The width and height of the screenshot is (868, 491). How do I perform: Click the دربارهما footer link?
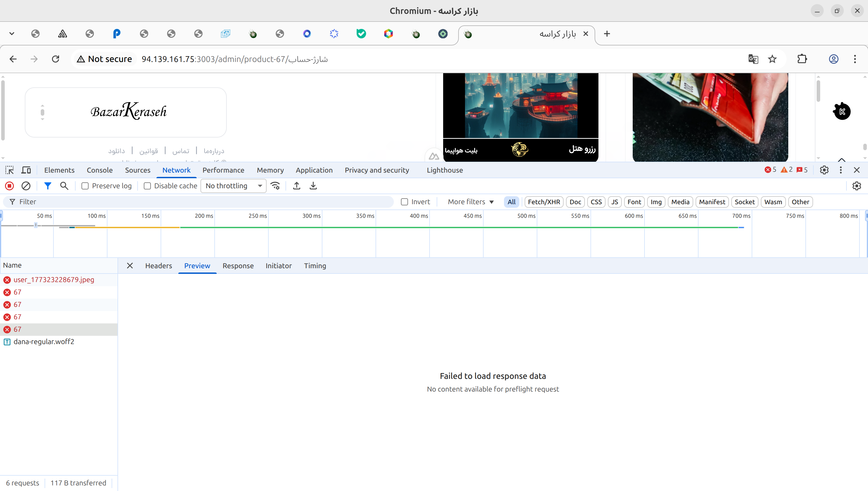coord(214,151)
